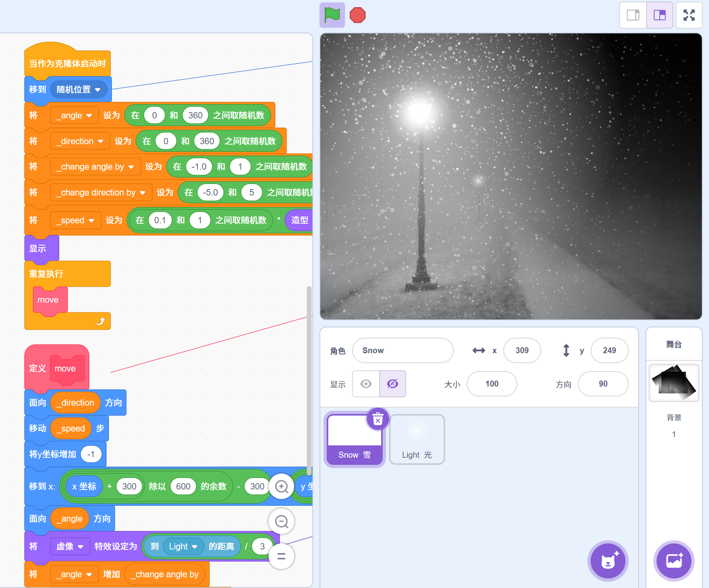Image resolution: width=709 pixels, height=588 pixels.
Task: Delete the Snow sprite with trash icon
Action: 378,419
